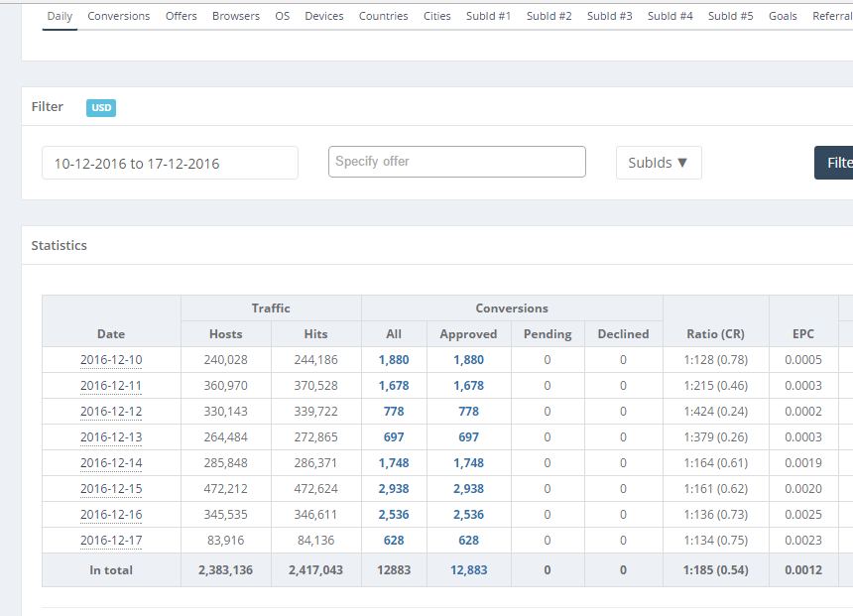Image resolution: width=853 pixels, height=616 pixels.
Task: Click the Pending column header
Action: pyautogui.click(x=548, y=334)
